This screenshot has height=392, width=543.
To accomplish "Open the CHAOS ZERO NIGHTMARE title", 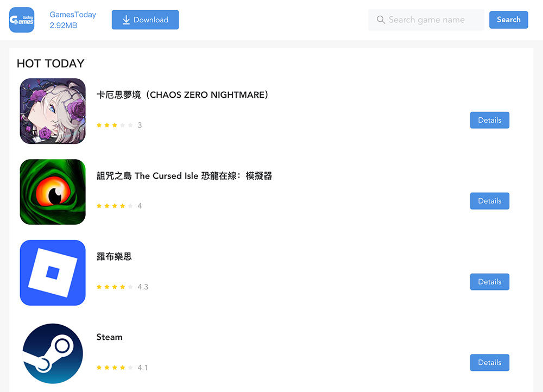I will (182, 95).
